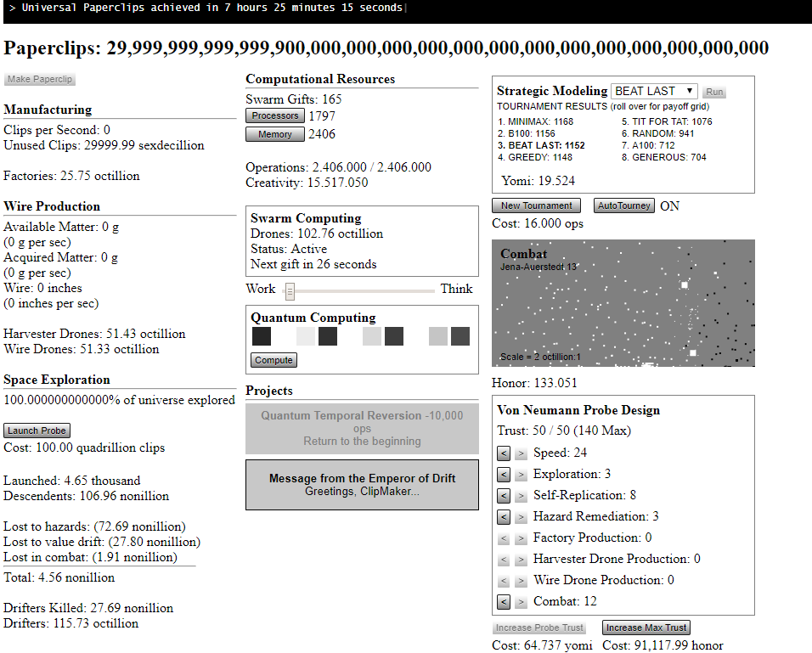This screenshot has width=812, height=653.
Task: Raise Hazard Remediation with right arrow
Action: tap(521, 517)
